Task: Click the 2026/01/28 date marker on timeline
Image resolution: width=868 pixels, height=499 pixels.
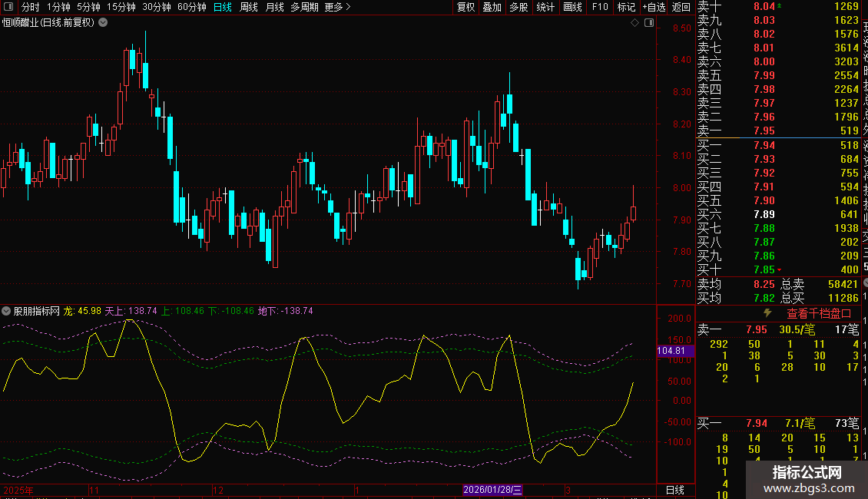Action: (x=492, y=490)
